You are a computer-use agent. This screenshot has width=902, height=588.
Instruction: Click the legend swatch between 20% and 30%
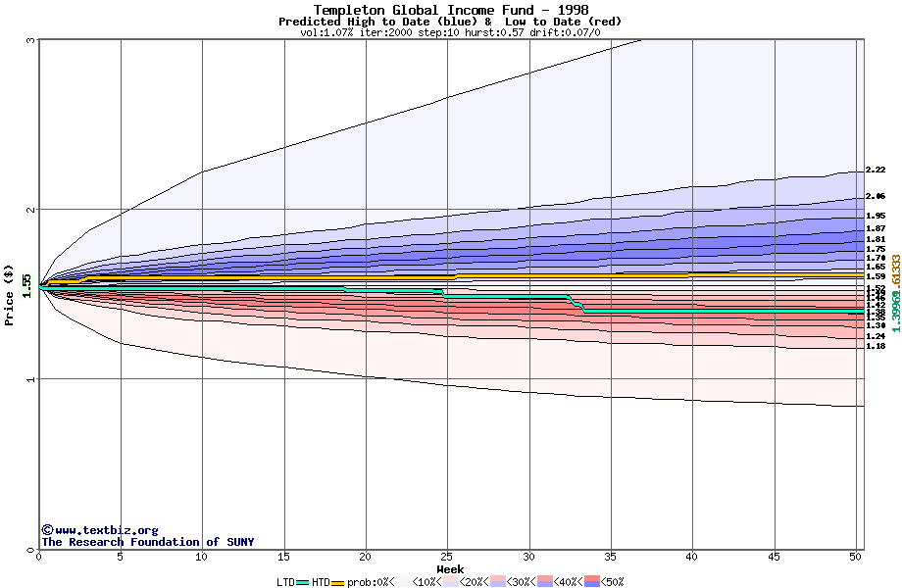tap(498, 582)
